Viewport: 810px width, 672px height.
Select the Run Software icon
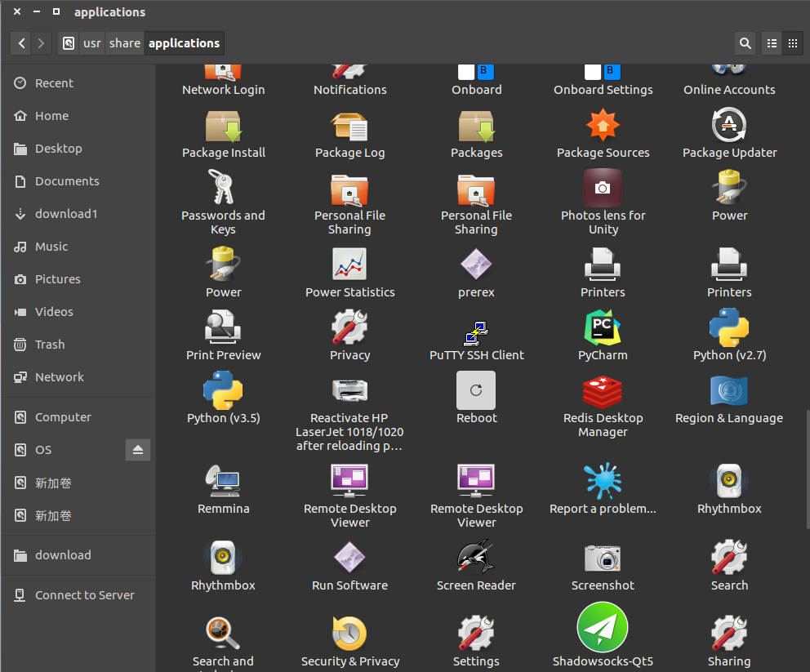point(349,558)
